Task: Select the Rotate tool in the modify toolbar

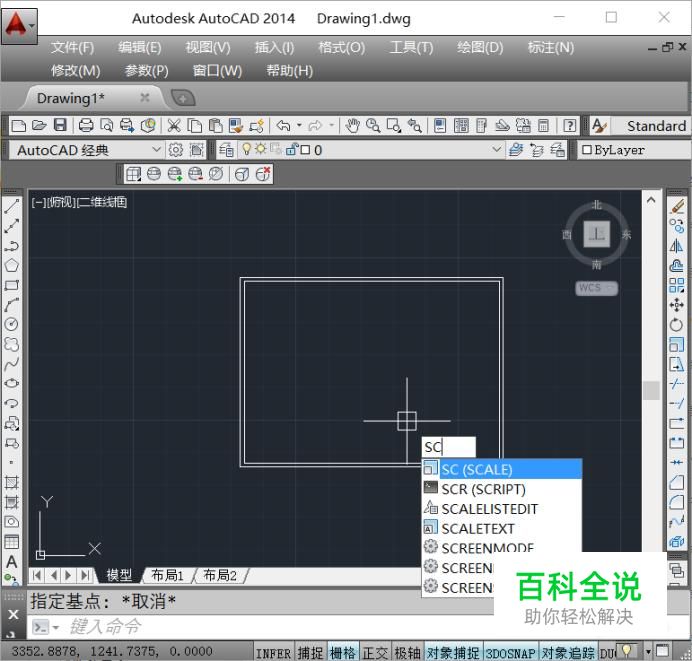Action: pos(677,325)
